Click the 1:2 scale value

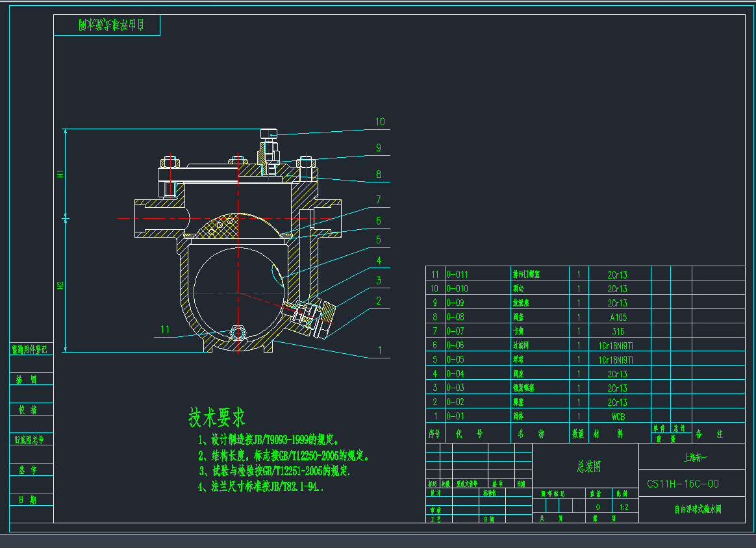coord(624,507)
